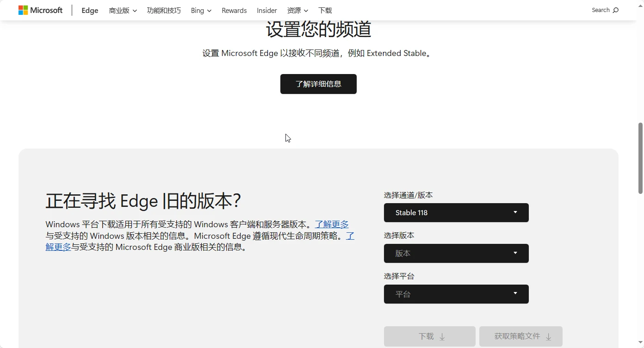The image size is (644, 348).
Task: Click the arrow on 获取策略文件 button
Action: (549, 337)
